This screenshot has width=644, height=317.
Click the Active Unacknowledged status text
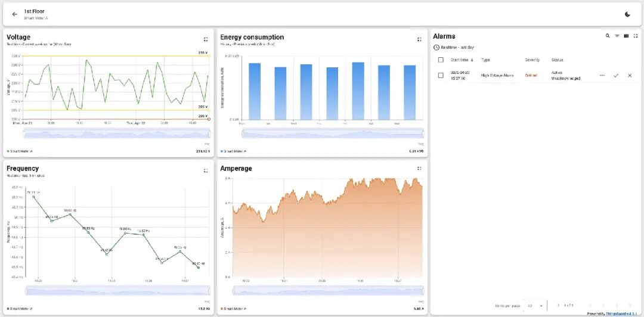coord(566,76)
